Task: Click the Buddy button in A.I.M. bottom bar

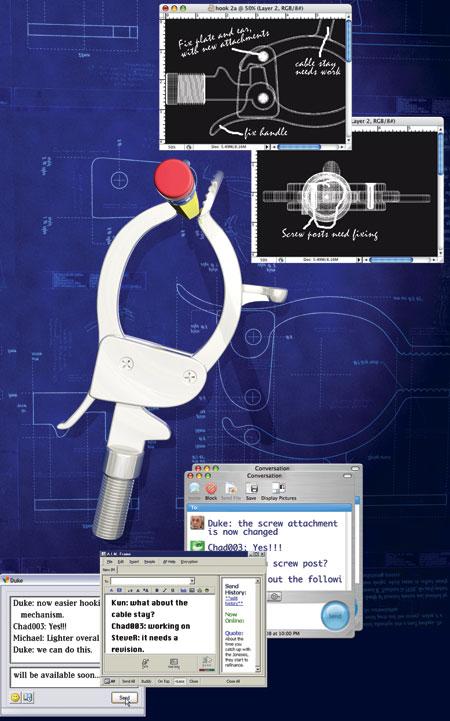Action: point(146,681)
